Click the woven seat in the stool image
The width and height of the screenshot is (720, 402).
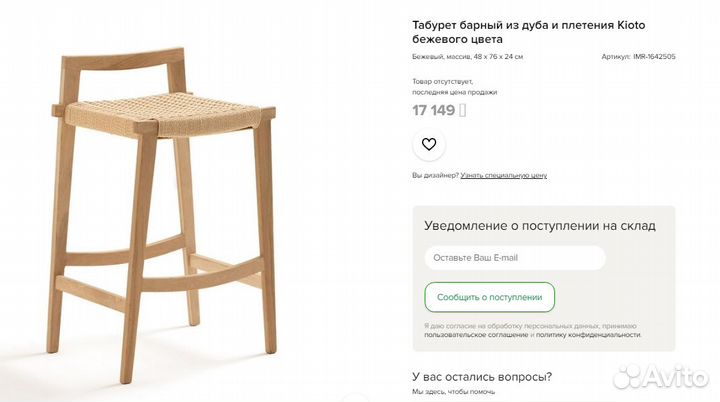pyautogui.click(x=162, y=113)
